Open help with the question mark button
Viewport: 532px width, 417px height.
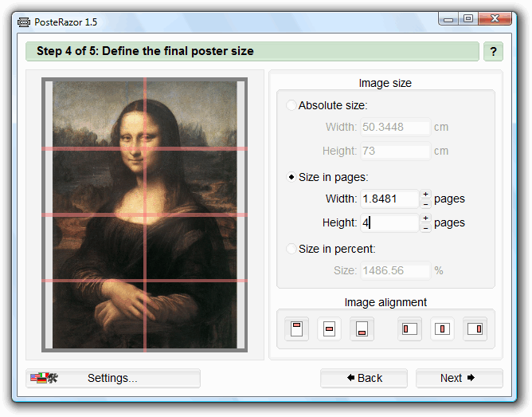click(x=493, y=52)
